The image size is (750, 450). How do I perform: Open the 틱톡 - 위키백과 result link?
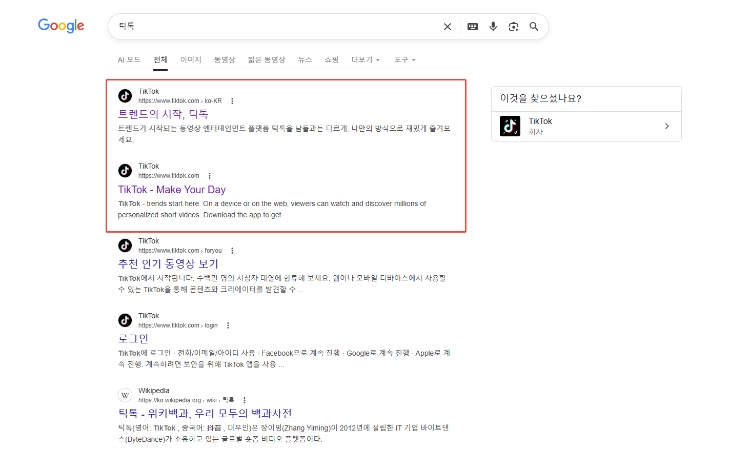(205, 413)
